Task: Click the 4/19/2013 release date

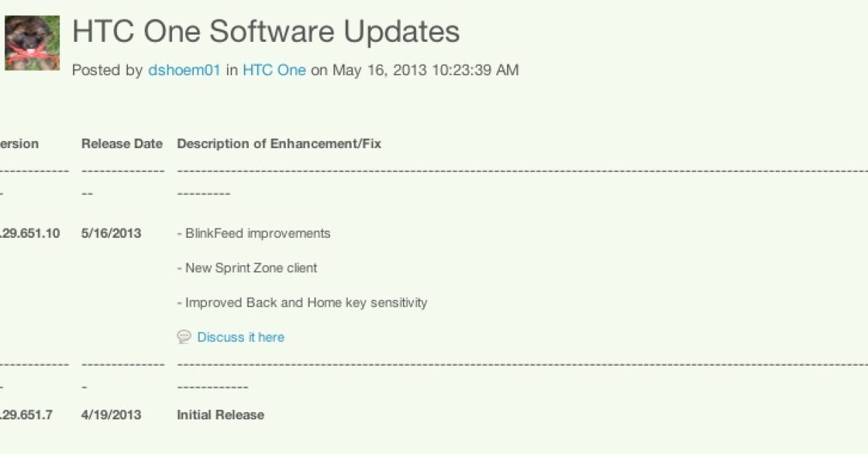Action: pos(111,415)
